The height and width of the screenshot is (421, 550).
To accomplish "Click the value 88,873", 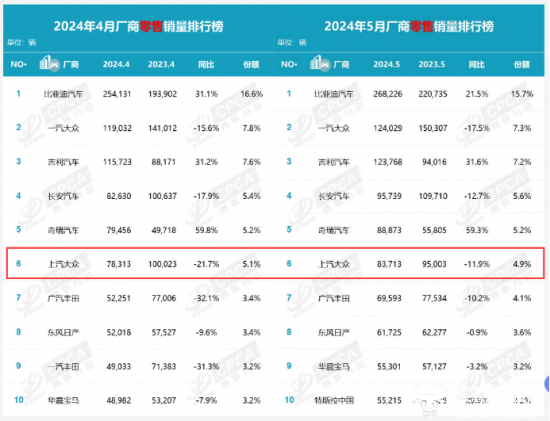I will coord(389,230).
